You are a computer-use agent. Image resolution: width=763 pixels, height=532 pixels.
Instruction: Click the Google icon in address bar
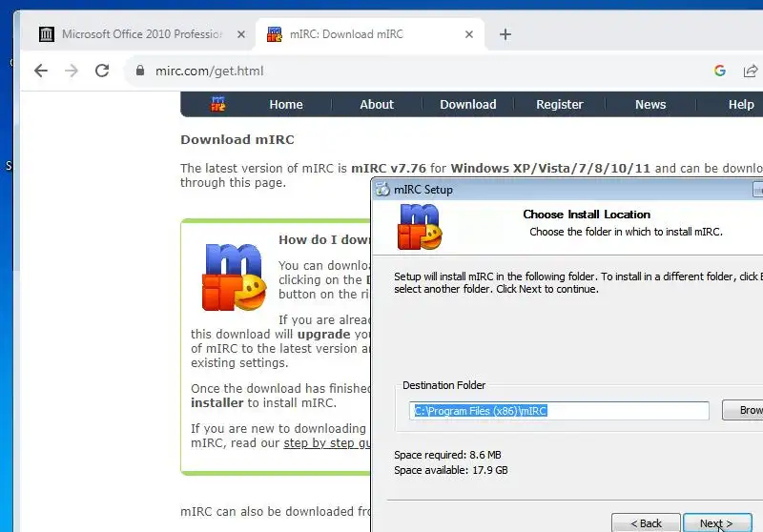(720, 71)
